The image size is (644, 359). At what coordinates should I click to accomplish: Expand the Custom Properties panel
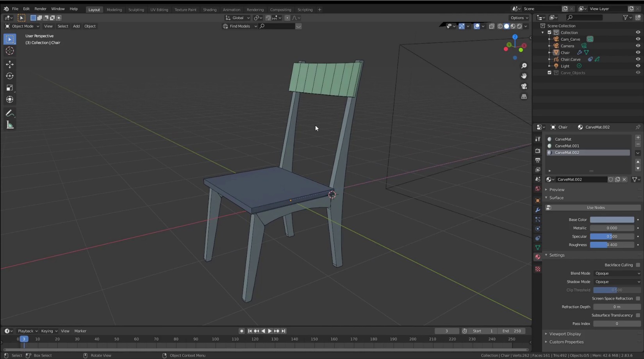tap(566, 342)
